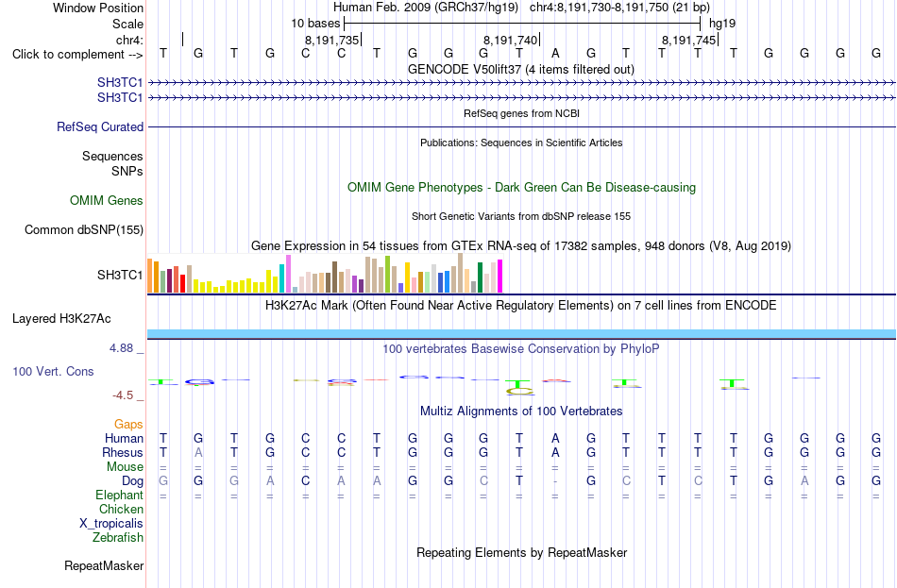Click the A base in the complement sequence row
897x588 pixels.
tap(555, 54)
